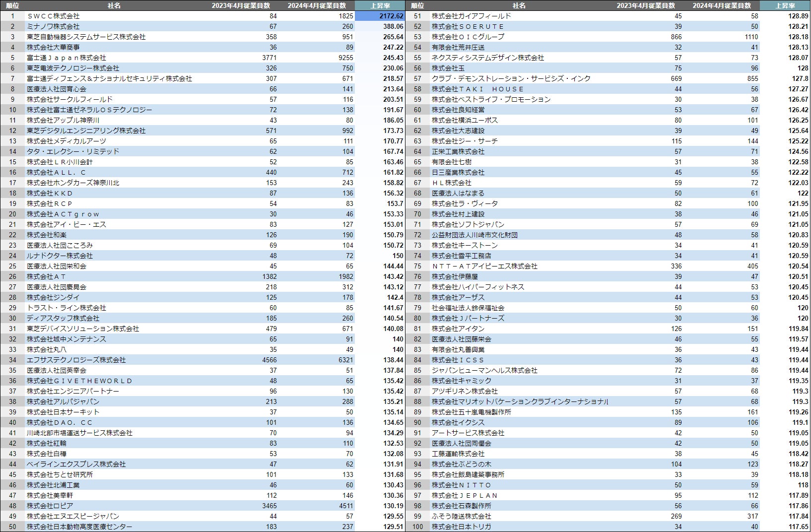Click 株式会社エヌエスピージャパン

(73, 516)
